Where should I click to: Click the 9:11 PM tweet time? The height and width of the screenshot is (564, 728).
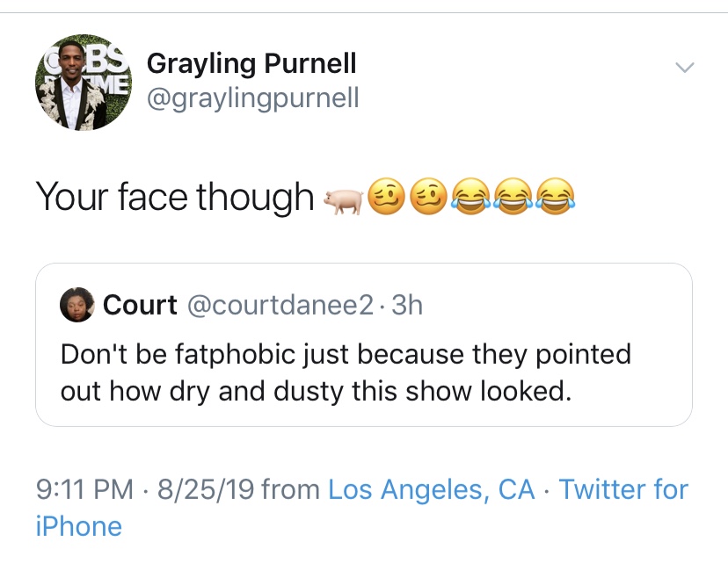coord(84,488)
